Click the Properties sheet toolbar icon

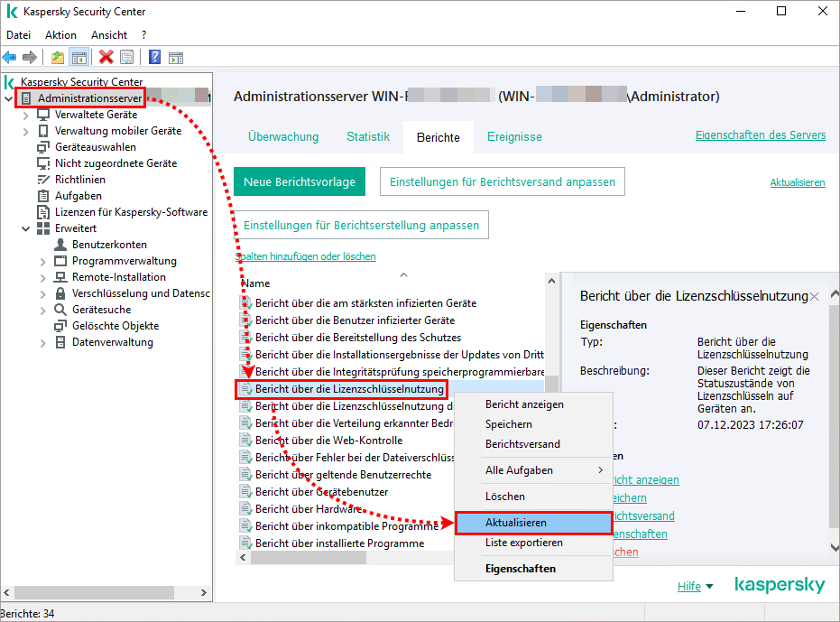coord(126,57)
